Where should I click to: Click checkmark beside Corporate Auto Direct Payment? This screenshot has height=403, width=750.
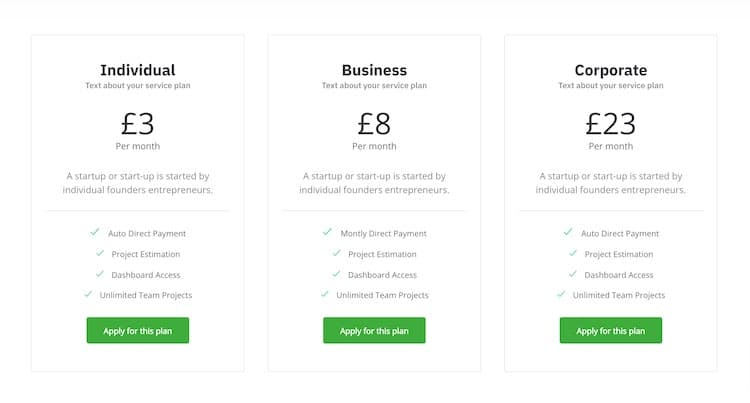click(x=568, y=232)
